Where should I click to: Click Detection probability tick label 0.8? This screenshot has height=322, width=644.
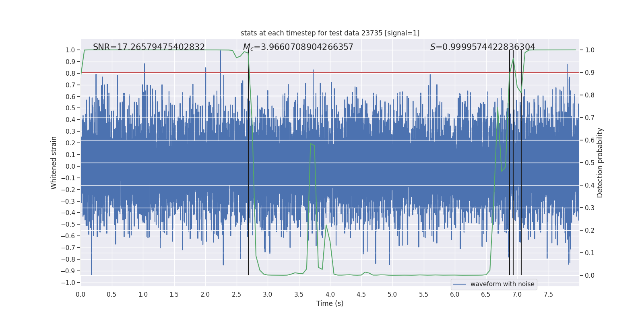tap(590, 95)
